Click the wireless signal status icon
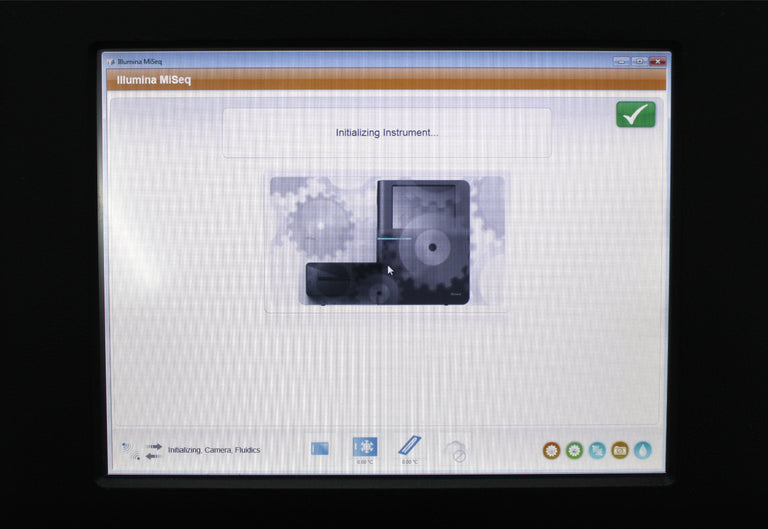 pyautogui.click(x=131, y=451)
